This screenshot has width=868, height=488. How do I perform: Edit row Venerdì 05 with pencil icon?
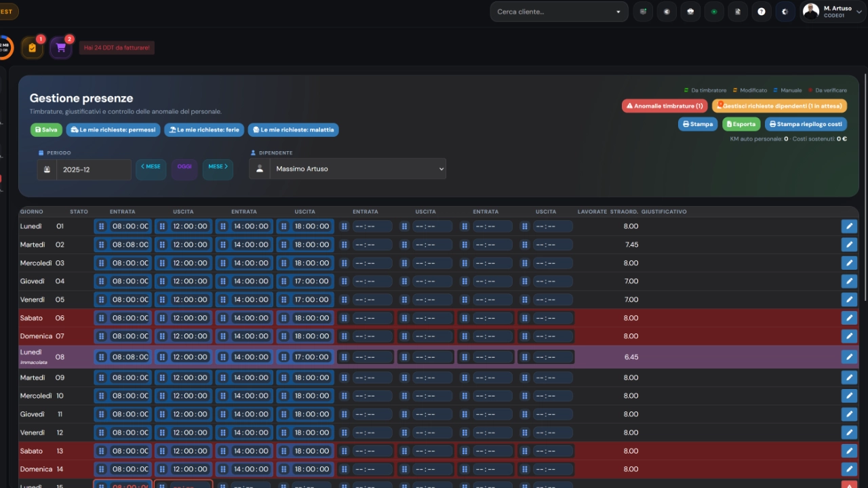coord(848,300)
